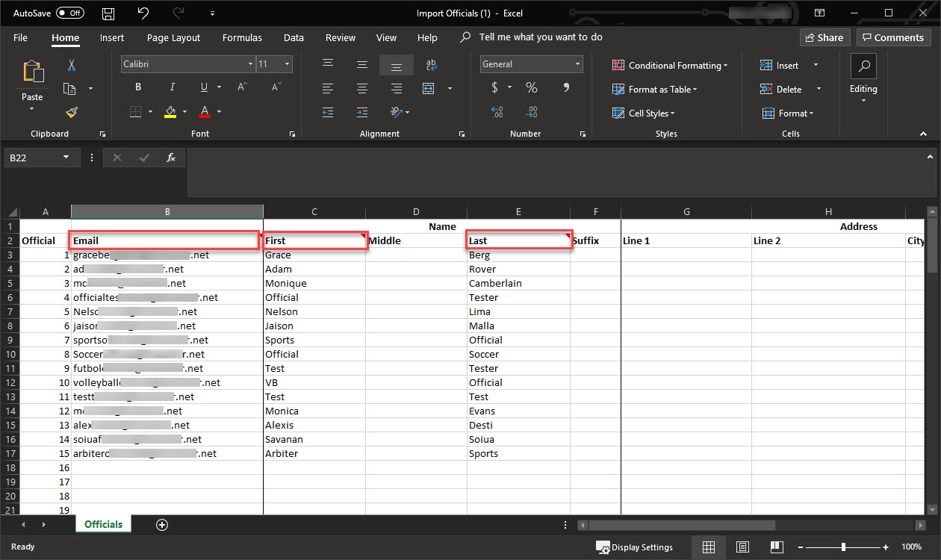Apply the yellow fill color swatch
The height and width of the screenshot is (560, 941).
(170, 112)
